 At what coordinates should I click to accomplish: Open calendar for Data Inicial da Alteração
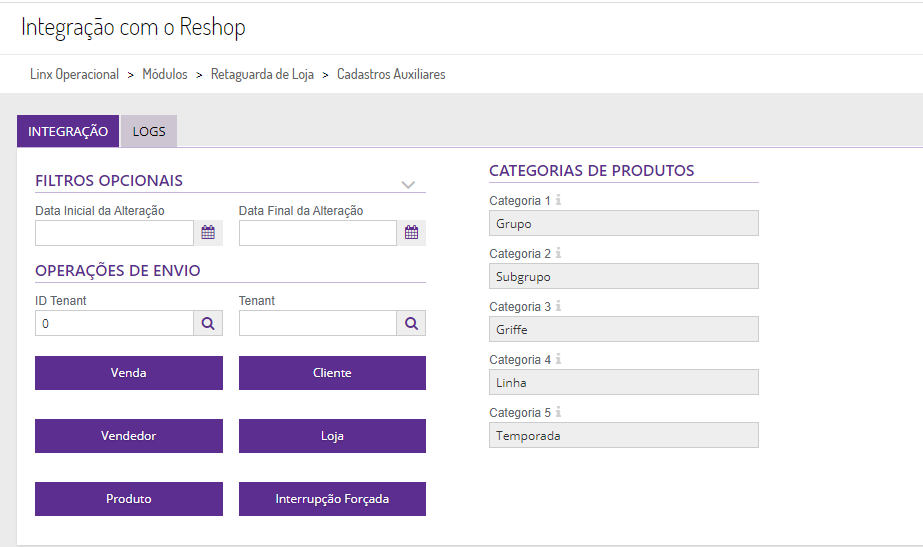point(208,233)
